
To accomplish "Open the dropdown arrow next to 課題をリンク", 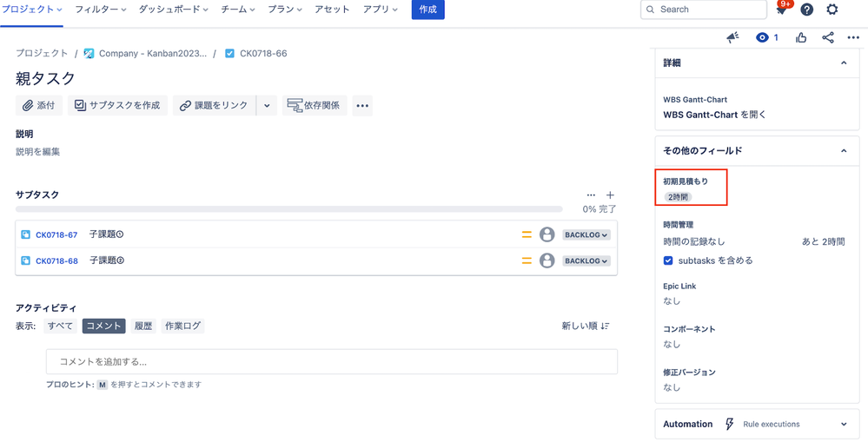I will [x=267, y=105].
